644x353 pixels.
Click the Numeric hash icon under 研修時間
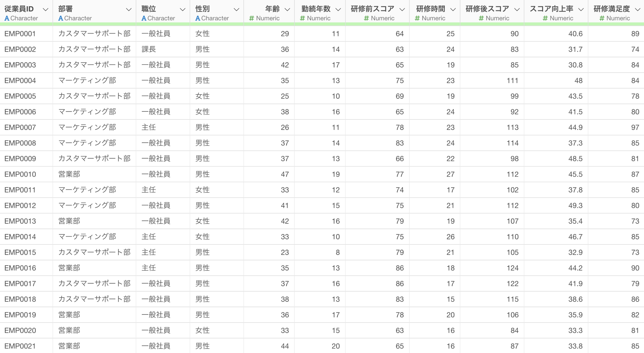[x=417, y=18]
